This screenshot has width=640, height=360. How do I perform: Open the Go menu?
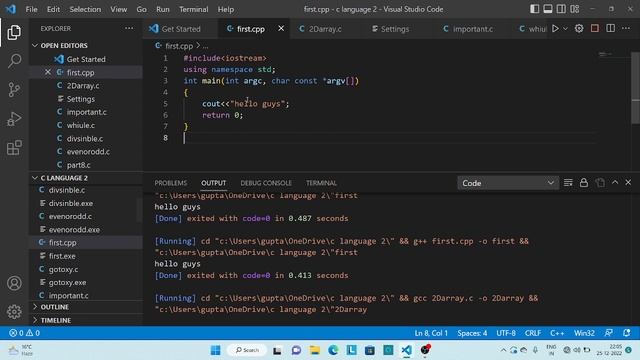pyautogui.click(x=141, y=9)
